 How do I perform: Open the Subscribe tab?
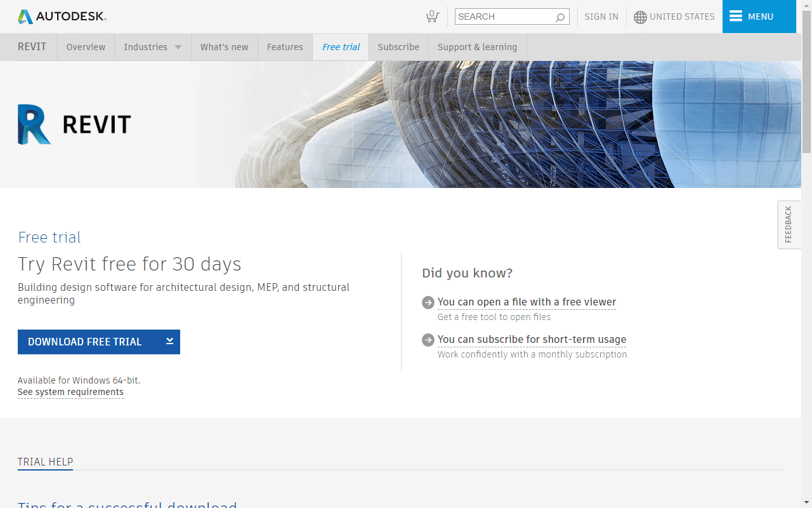pos(398,47)
